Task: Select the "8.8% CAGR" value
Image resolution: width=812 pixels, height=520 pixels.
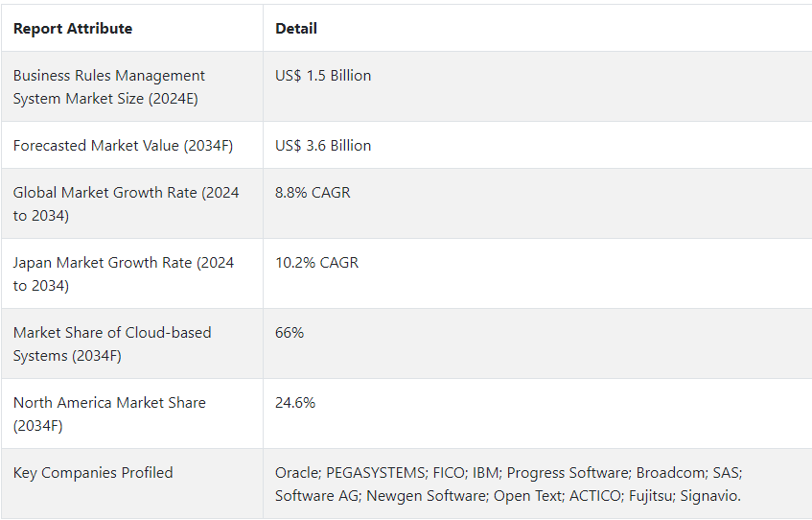Action: (313, 193)
